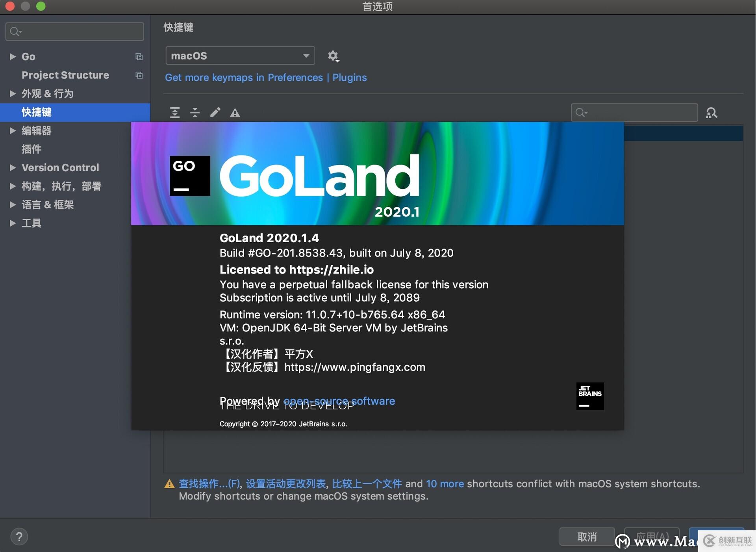
Task: Click the 取消 cancel button
Action: pyautogui.click(x=587, y=537)
